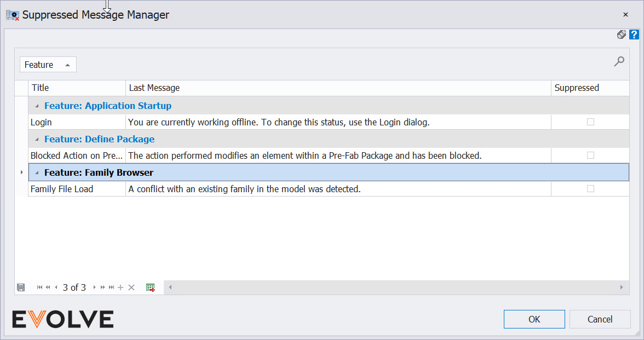Collapse the Feature: Family Browser group
Image resolution: width=644 pixels, height=340 pixels.
pos(37,173)
